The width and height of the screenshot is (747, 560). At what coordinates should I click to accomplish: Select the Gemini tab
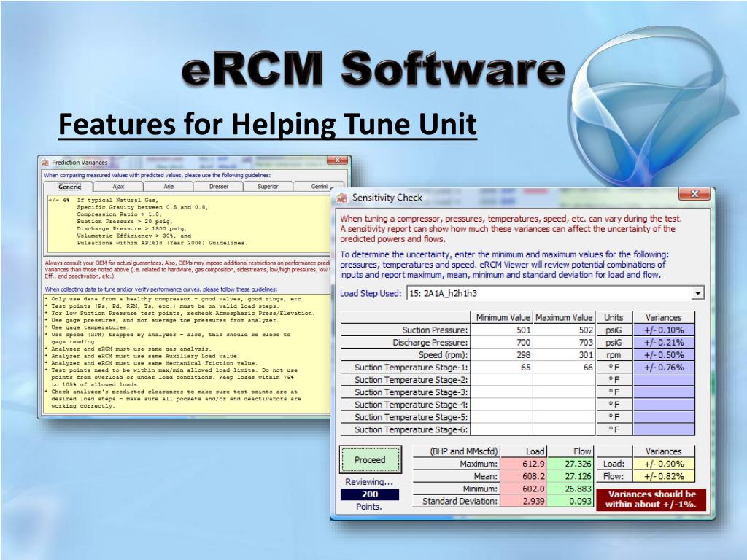coord(318,187)
